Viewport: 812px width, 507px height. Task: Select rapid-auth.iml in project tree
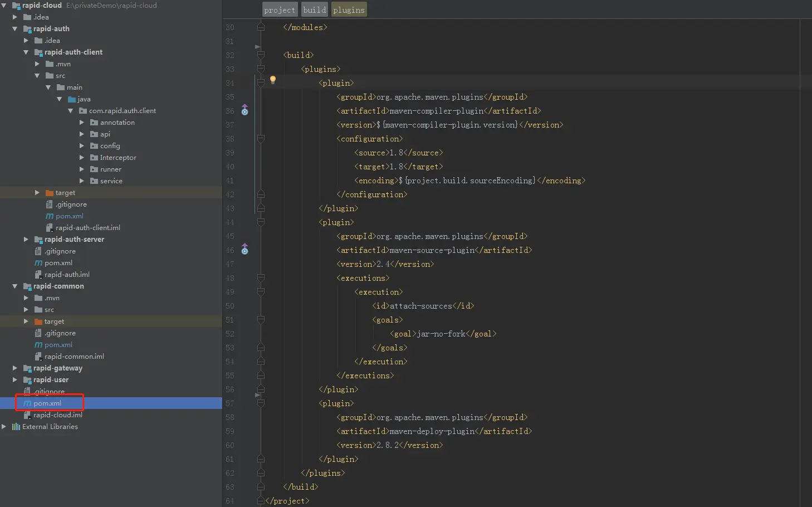click(67, 275)
